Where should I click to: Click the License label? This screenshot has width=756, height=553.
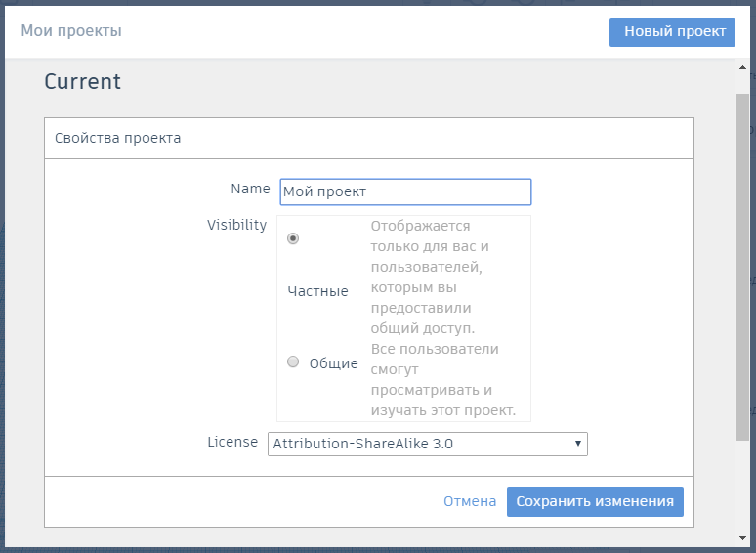tap(232, 442)
